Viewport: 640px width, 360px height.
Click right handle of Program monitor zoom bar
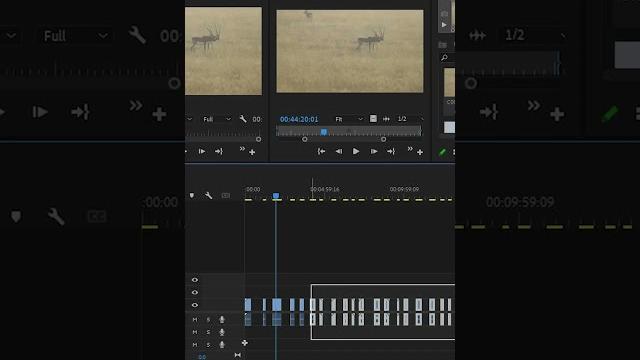tap(383, 139)
